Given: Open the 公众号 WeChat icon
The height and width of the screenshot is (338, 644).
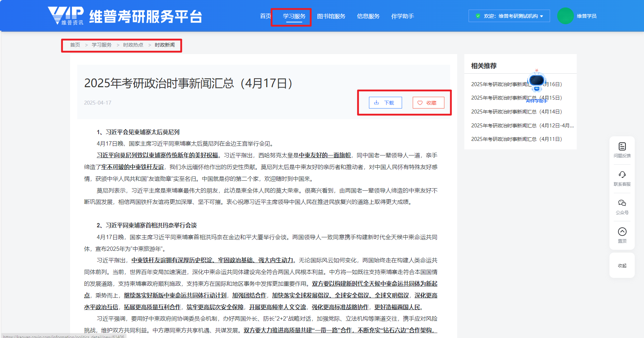Looking at the screenshot, I should (622, 203).
